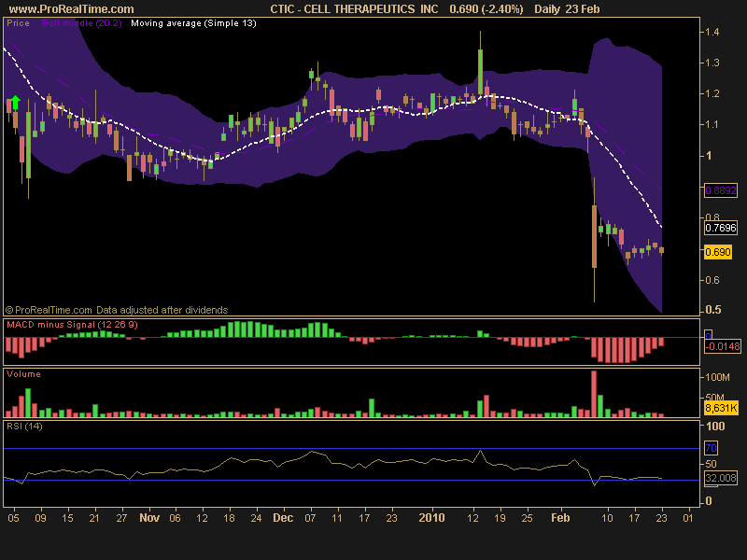This screenshot has width=747, height=560.
Task: Click the Nov date label on the axis
Action: click(x=149, y=518)
